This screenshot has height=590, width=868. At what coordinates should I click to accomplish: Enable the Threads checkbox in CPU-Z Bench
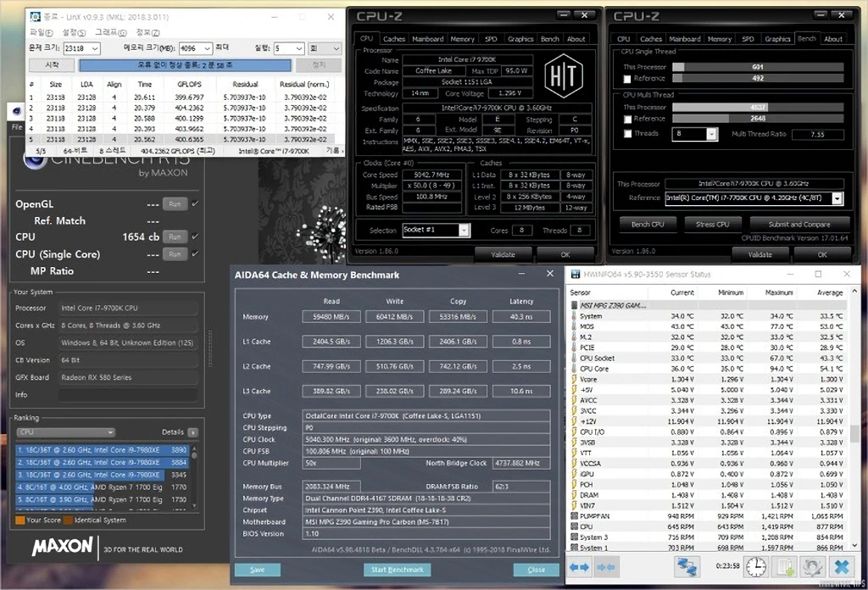[627, 133]
